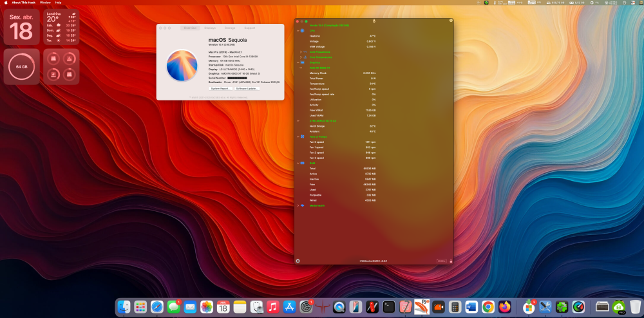Open Messages app in the Dock
The width and height of the screenshot is (644, 318).
pos(174,306)
